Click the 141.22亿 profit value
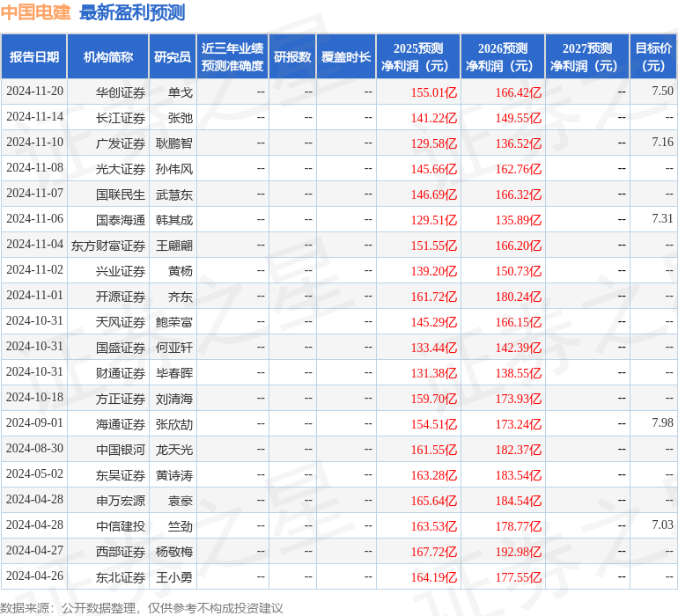The image size is (678, 616). pos(434,118)
